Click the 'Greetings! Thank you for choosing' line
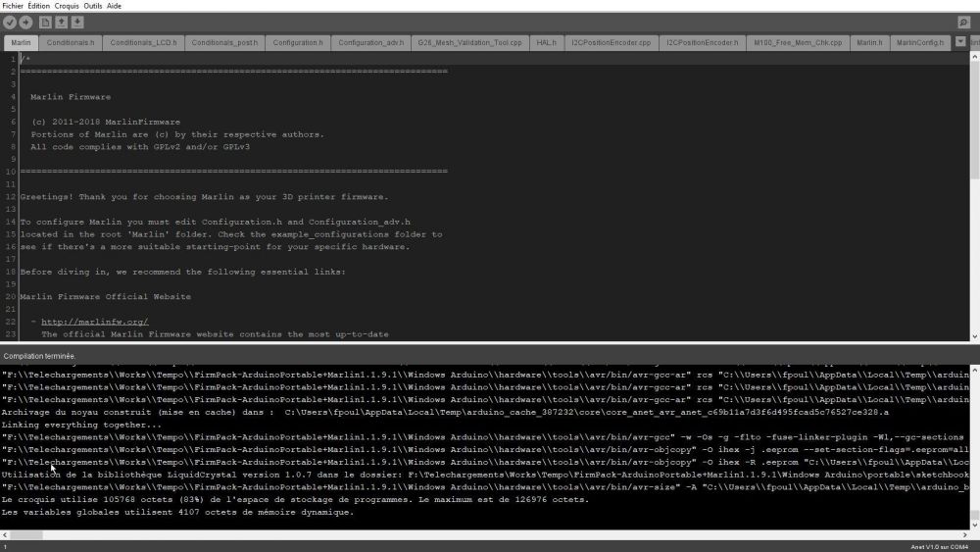 (x=205, y=197)
